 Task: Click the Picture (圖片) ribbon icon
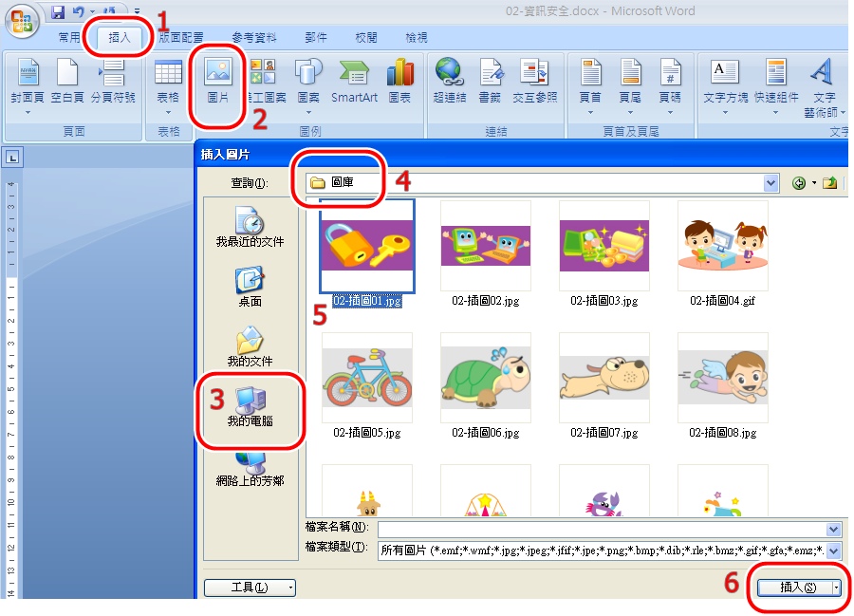point(218,82)
